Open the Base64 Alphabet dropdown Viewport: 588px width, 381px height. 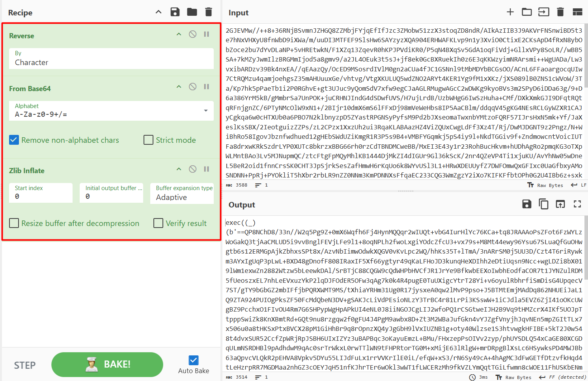pos(111,111)
